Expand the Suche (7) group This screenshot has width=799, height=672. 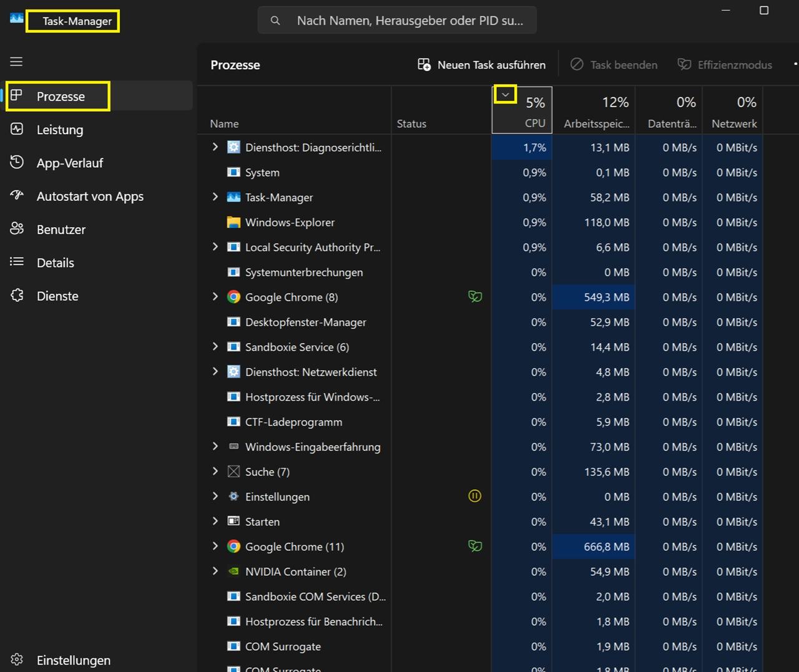coord(215,471)
